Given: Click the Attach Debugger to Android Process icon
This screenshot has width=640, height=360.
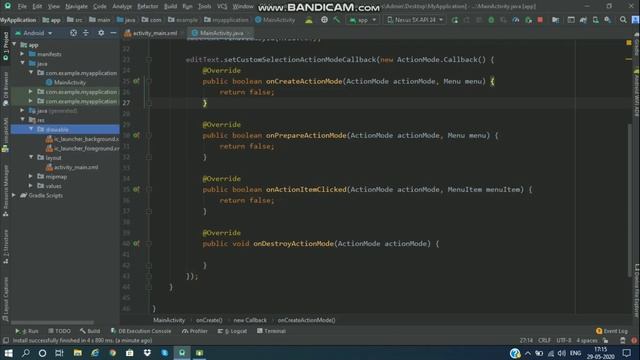Looking at the screenshot, I should pos(528,20).
